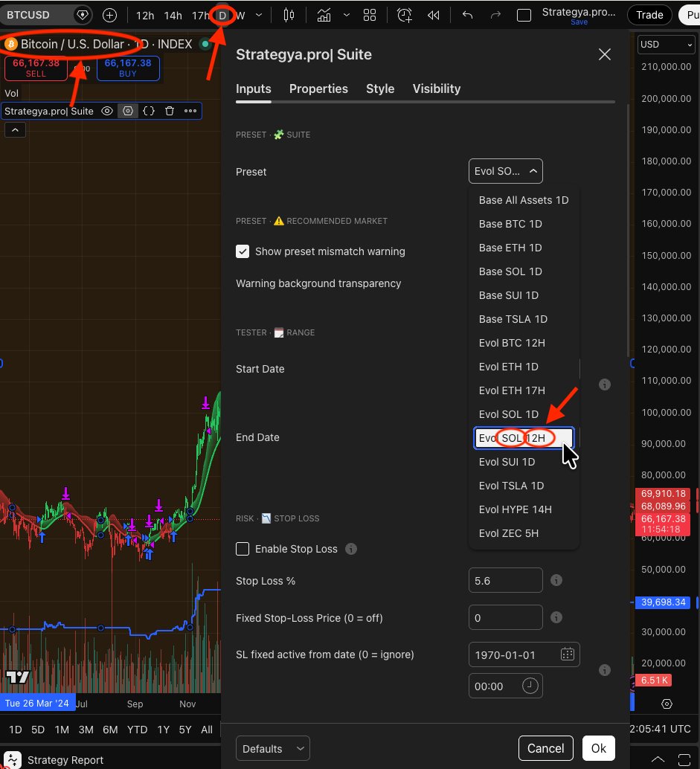Hide the Strategya.pro Suite strategy via eye icon
The width and height of the screenshot is (700, 769).
click(106, 111)
